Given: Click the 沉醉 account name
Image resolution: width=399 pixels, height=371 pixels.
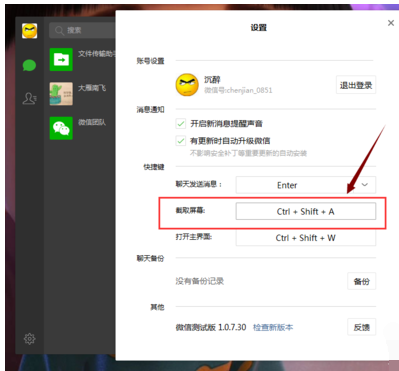Looking at the screenshot, I should [x=212, y=80].
